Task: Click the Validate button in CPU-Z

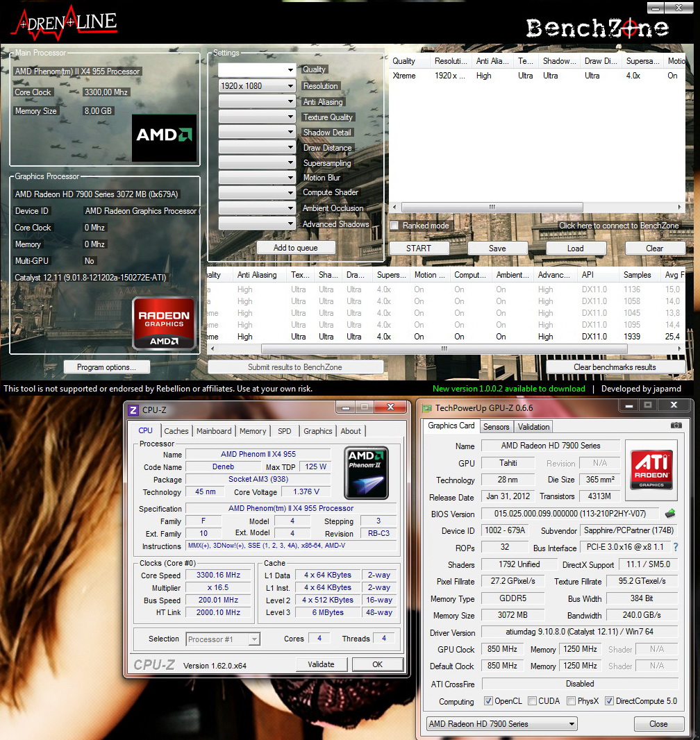Action: (321, 664)
